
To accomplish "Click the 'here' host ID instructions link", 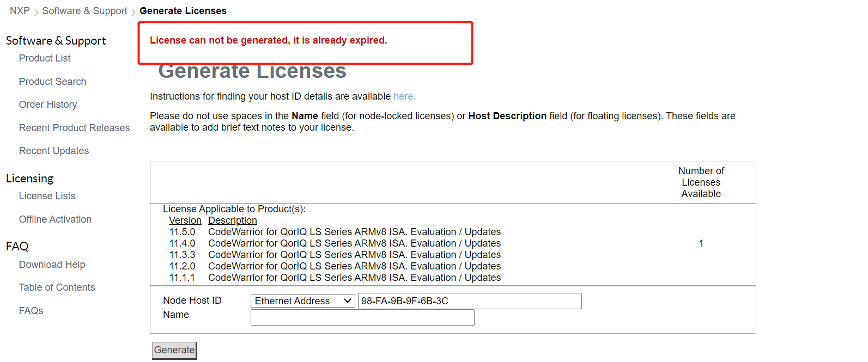I will click(404, 96).
